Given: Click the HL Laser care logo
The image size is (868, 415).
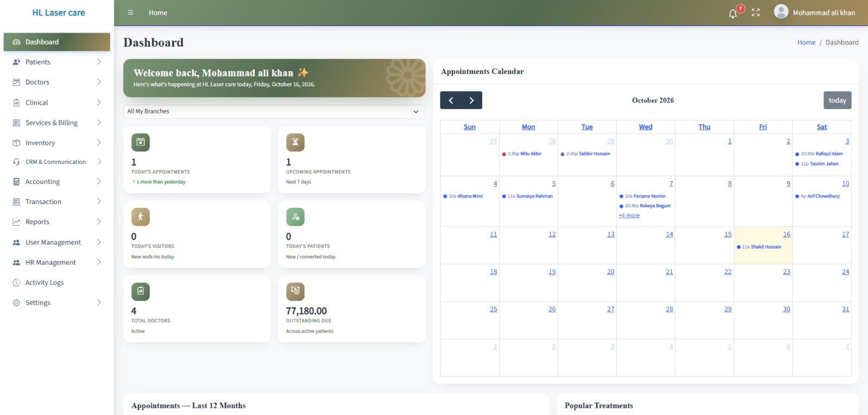Looking at the screenshot, I should [x=59, y=12].
